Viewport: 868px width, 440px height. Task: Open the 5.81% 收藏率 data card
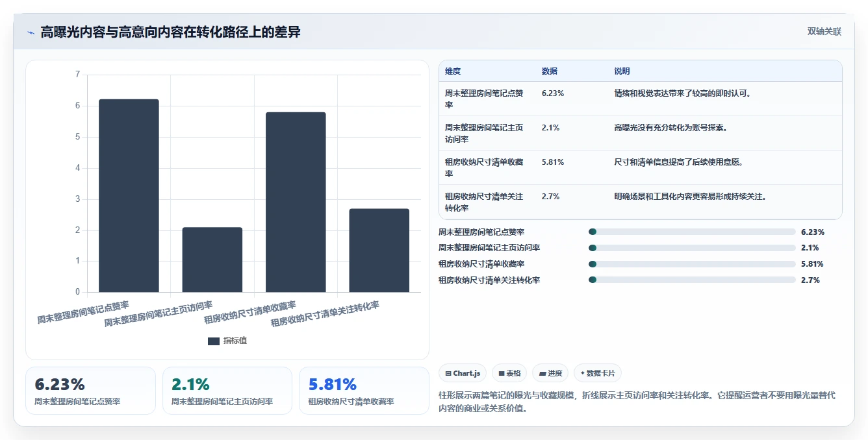tap(364, 391)
